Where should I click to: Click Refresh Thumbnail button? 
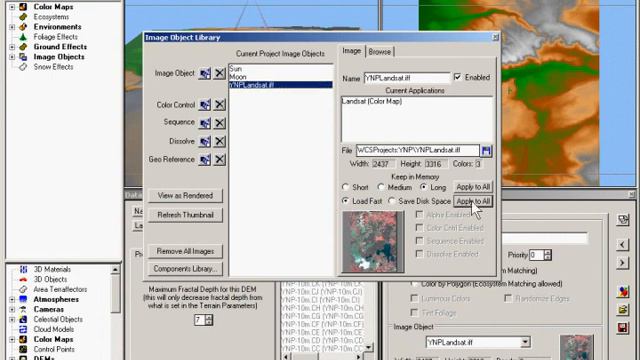coord(185,215)
